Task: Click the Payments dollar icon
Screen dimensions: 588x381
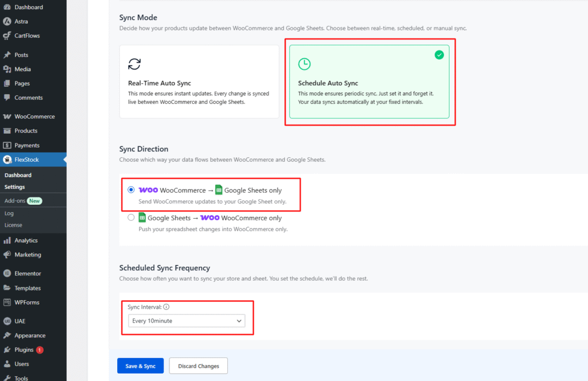Action: click(x=7, y=145)
